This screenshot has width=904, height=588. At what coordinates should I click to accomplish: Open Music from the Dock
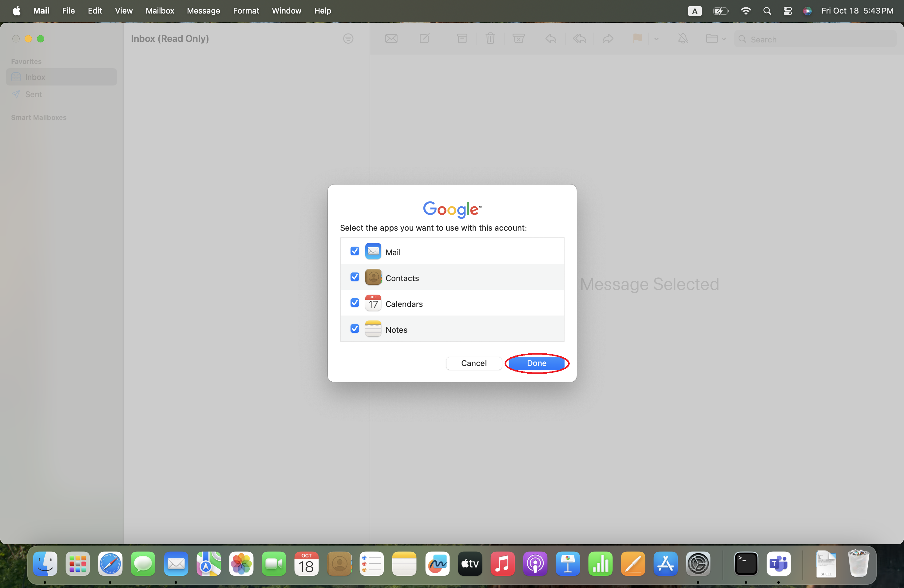click(x=502, y=564)
